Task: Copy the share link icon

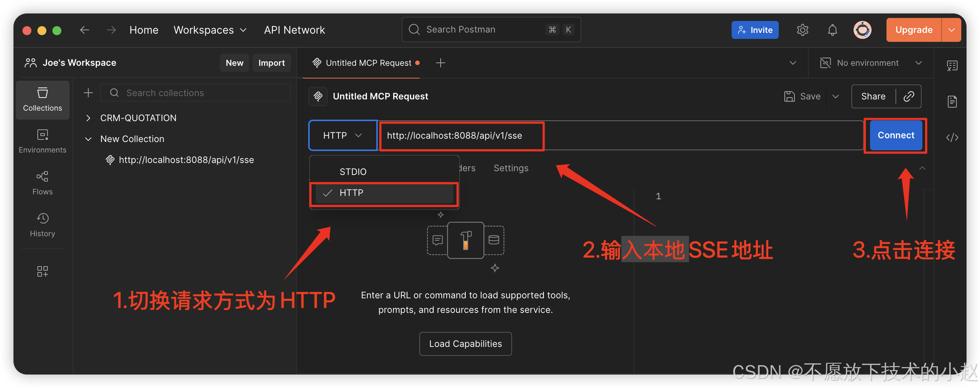Action: (x=909, y=96)
